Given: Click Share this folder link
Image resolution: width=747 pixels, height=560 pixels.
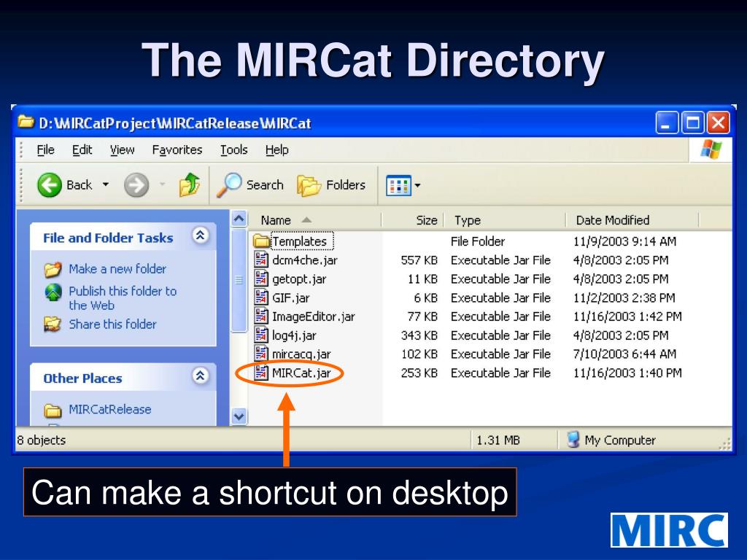Looking at the screenshot, I should tap(112, 324).
